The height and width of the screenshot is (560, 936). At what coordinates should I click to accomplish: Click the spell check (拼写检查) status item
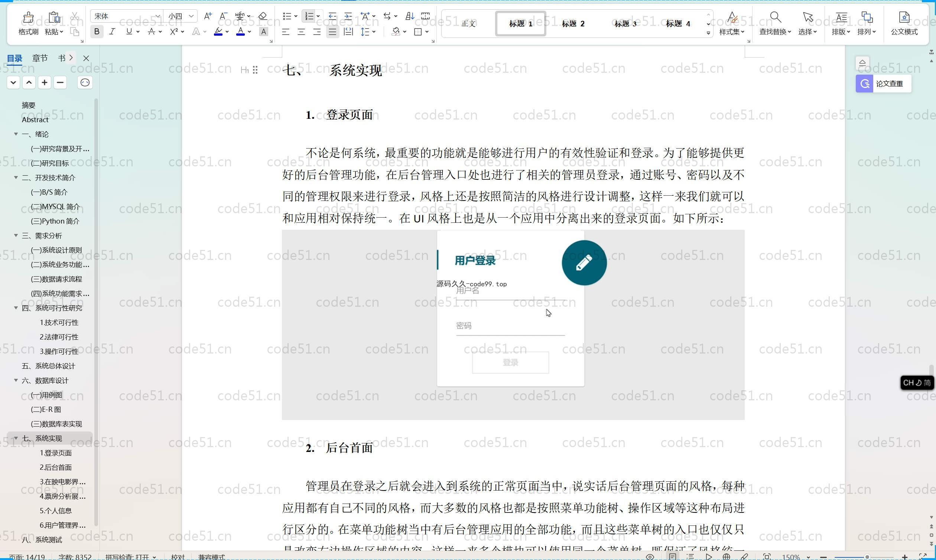click(130, 557)
